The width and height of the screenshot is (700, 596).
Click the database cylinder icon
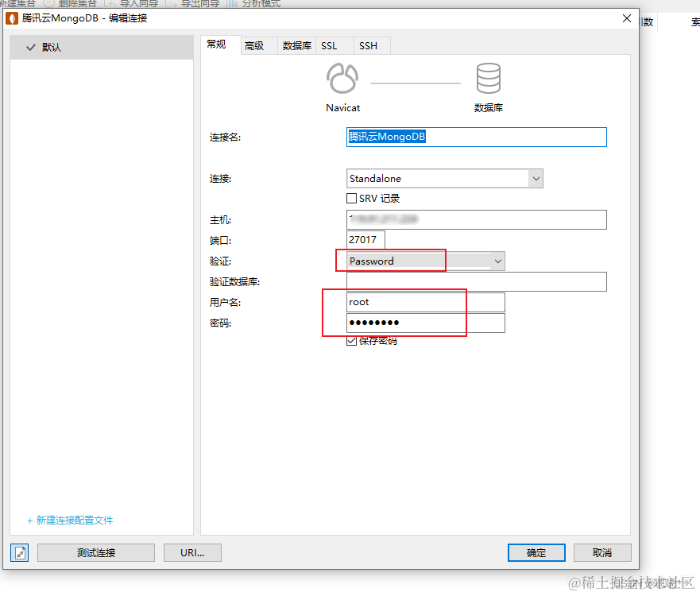click(489, 78)
